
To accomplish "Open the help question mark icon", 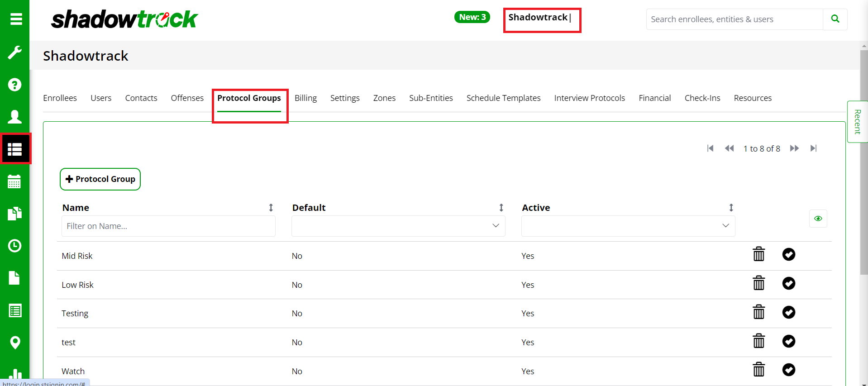I will point(14,85).
